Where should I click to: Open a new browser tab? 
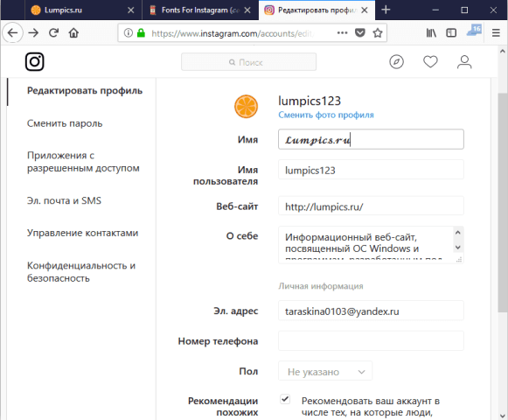(386, 10)
